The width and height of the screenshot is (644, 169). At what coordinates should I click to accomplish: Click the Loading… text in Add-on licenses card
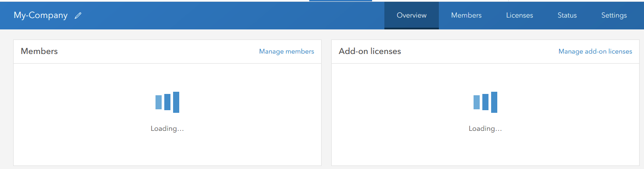485,129
